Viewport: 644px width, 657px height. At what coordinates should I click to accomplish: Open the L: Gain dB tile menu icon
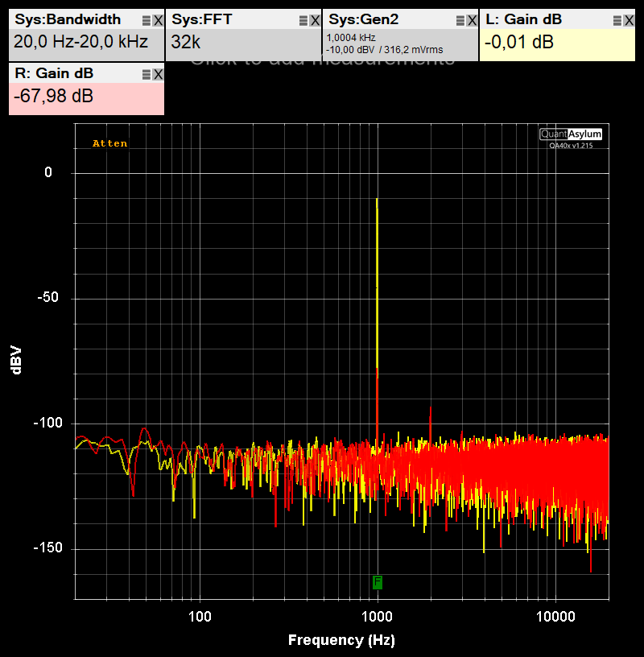click(x=617, y=20)
